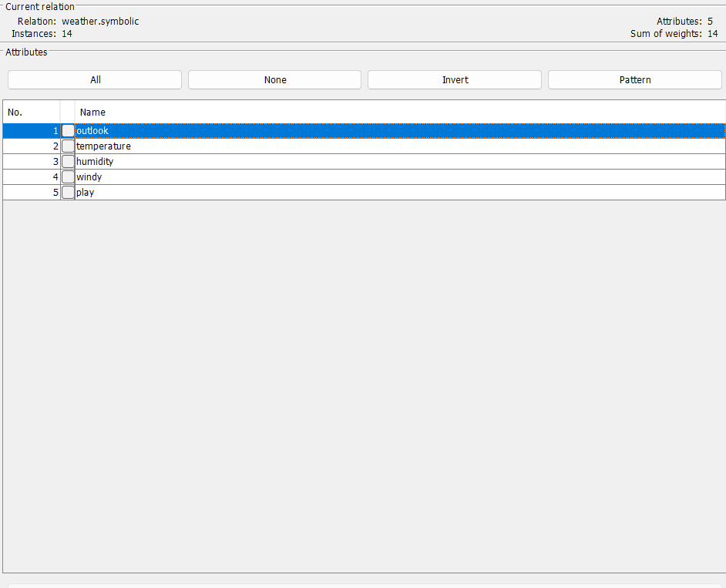Select the outlook attribute row
Image resolution: width=726 pixels, height=588 pixels.
pos(364,130)
